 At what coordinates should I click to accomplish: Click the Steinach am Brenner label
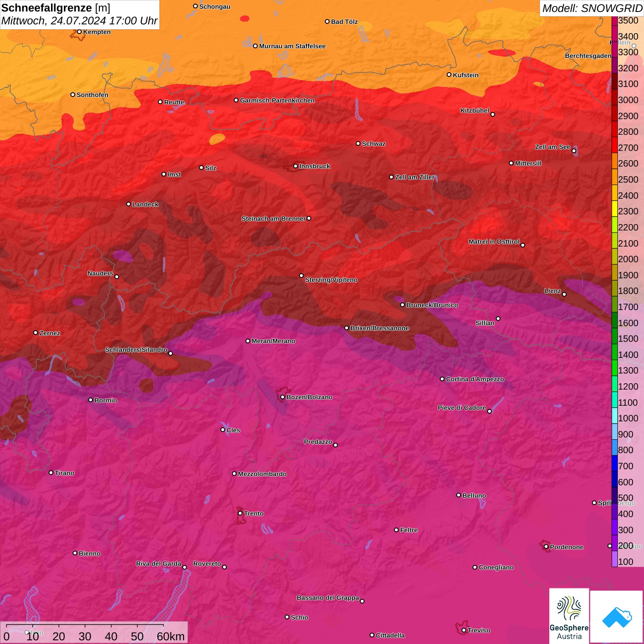coord(273,218)
